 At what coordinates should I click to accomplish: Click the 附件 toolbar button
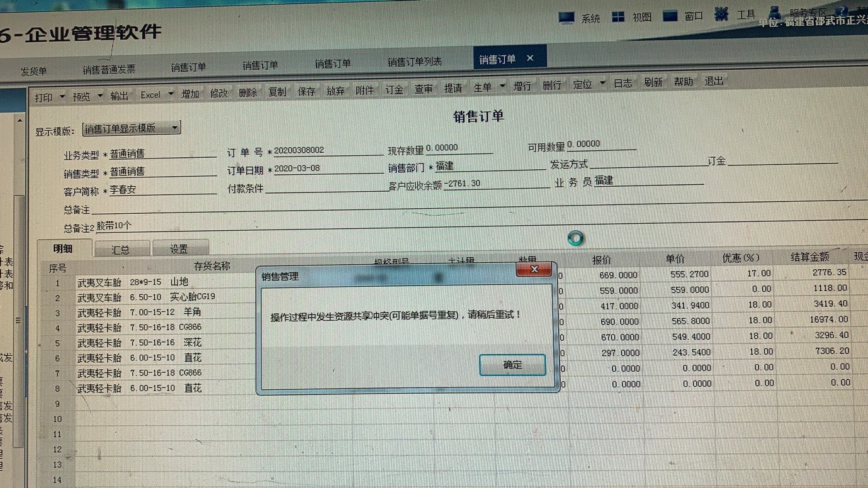(x=364, y=90)
